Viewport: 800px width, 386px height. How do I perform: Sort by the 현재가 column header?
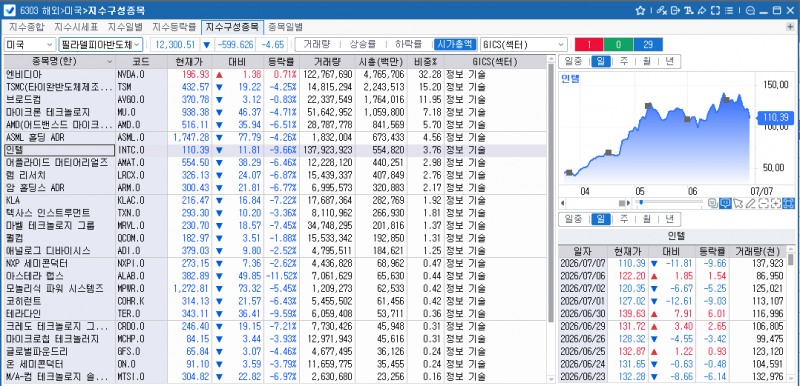point(189,62)
